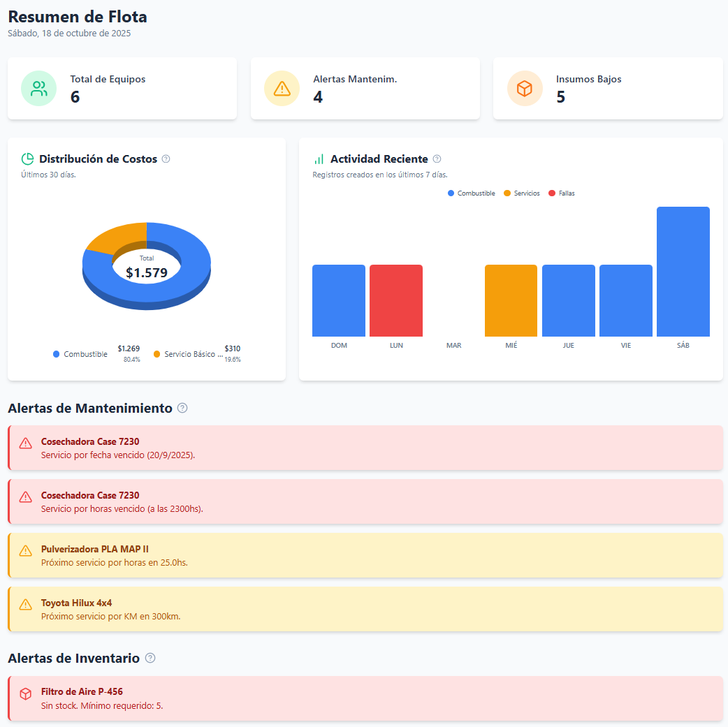Toggle Combustible in the activity chart legend
This screenshot has width=728, height=727.
(x=471, y=193)
